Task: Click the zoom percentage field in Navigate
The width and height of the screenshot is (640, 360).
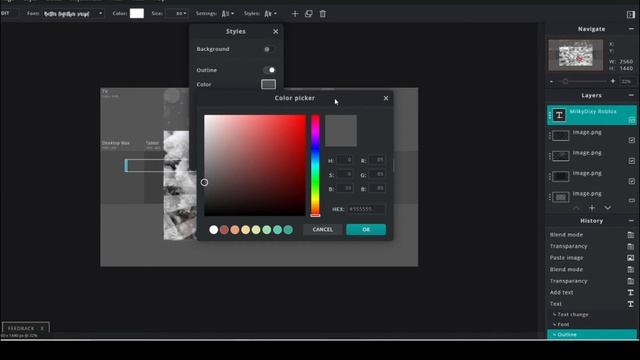Action: tap(626, 82)
